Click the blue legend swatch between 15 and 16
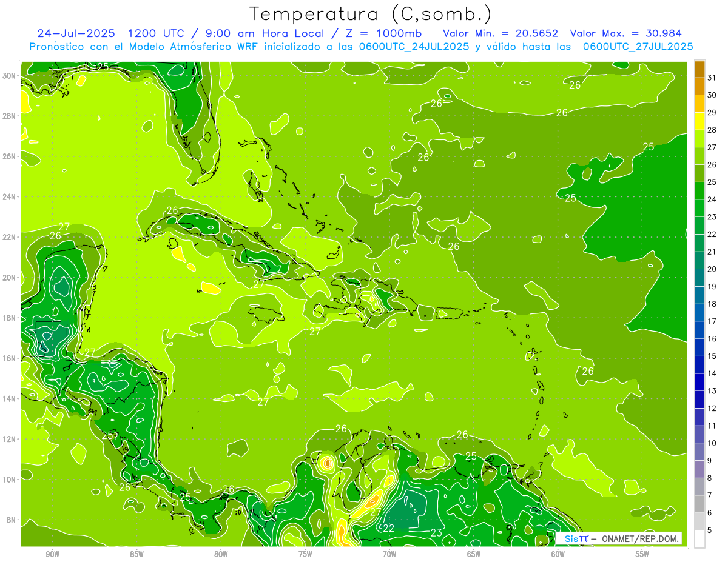This screenshot has width=728, height=562. coord(699,347)
